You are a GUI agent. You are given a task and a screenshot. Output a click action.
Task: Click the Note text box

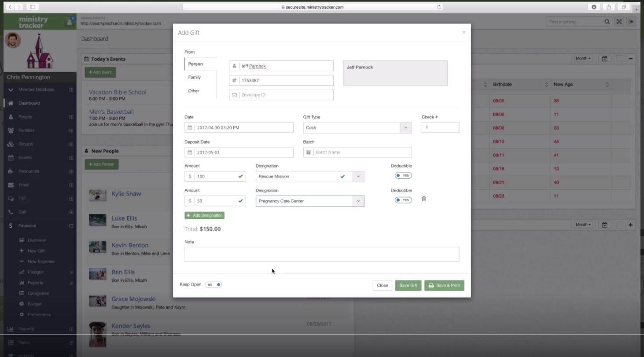322,254
